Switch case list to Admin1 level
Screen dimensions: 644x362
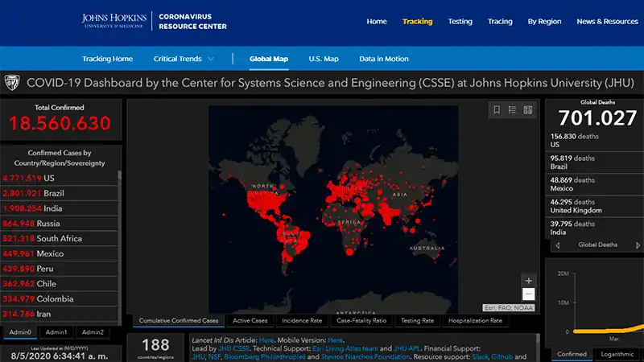(56, 332)
